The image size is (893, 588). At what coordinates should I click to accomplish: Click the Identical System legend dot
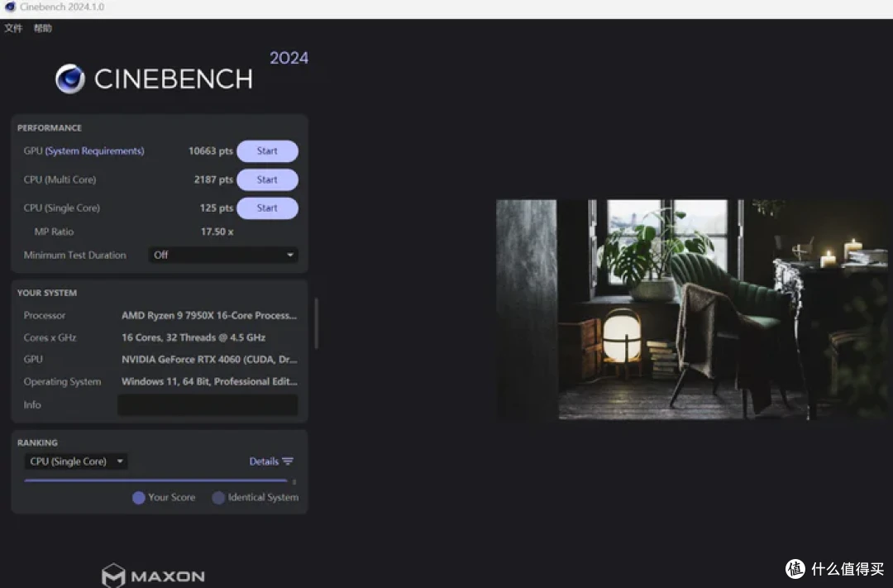click(x=218, y=497)
